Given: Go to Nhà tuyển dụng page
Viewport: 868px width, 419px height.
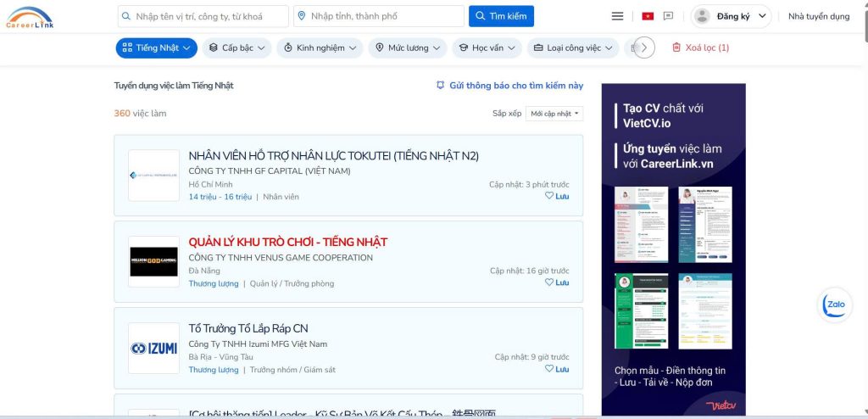Looking at the screenshot, I should 818,16.
